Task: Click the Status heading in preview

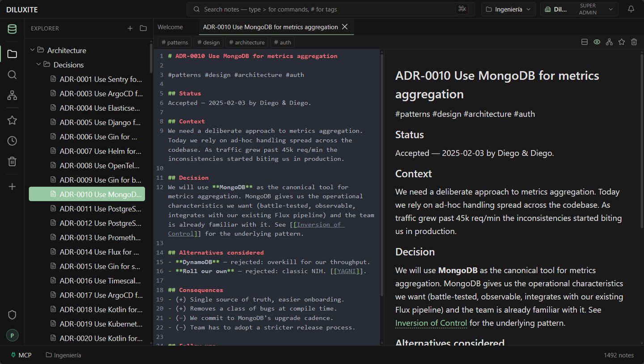Action: pos(410,134)
